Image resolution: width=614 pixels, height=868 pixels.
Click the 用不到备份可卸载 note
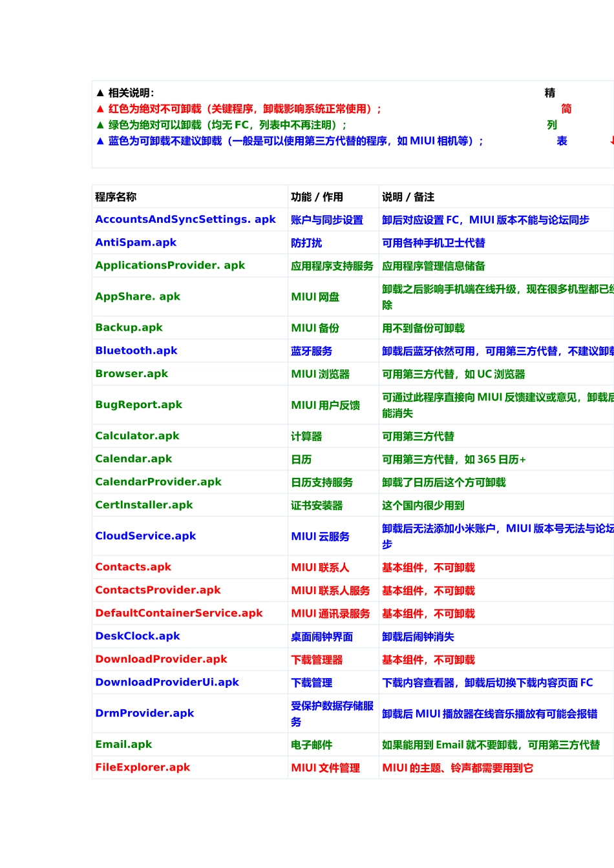pyautogui.click(x=423, y=328)
